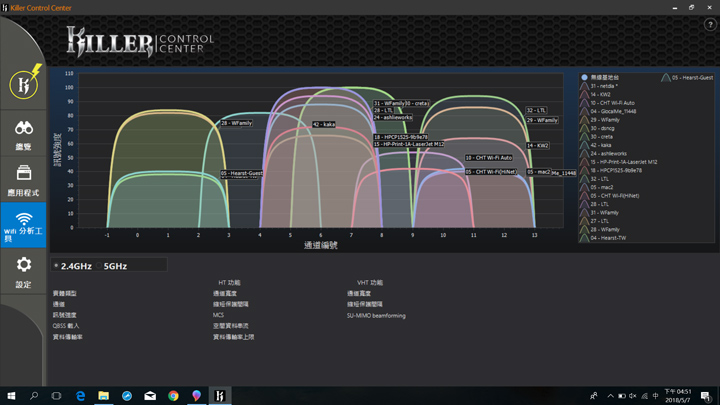Select 05 - mac2 legend entry

596,187
